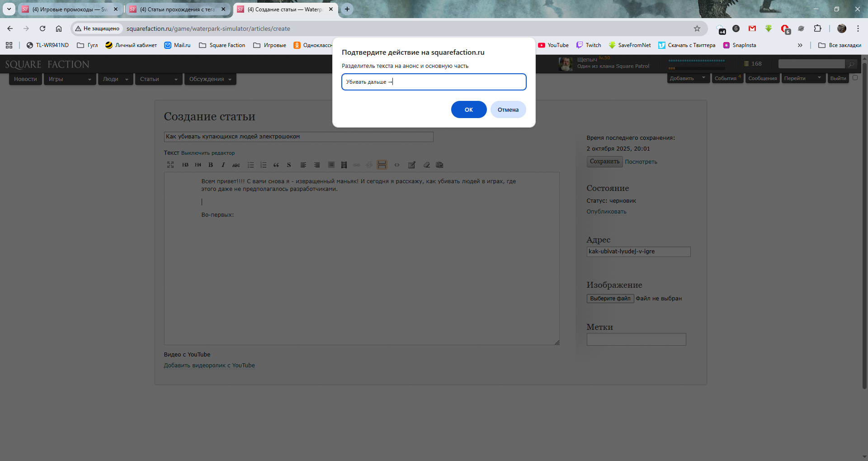Open the Добавить dropdown
The image size is (868, 461).
(688, 79)
